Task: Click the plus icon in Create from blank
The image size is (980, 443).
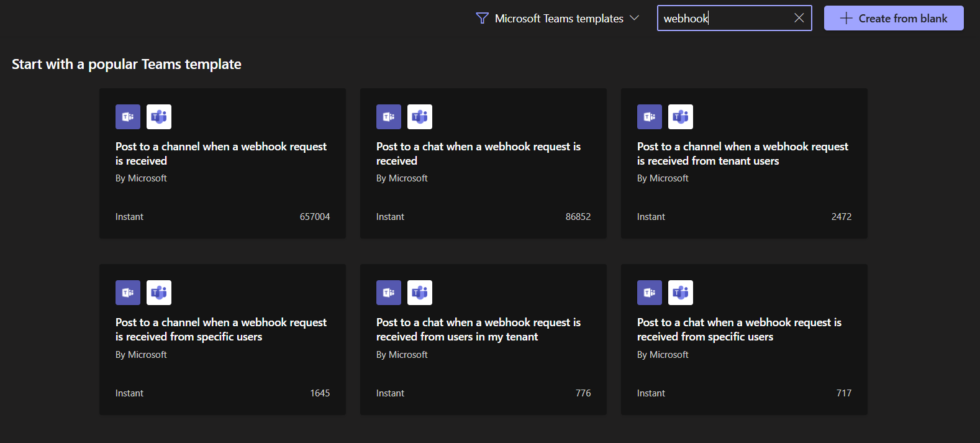Action: click(x=846, y=18)
